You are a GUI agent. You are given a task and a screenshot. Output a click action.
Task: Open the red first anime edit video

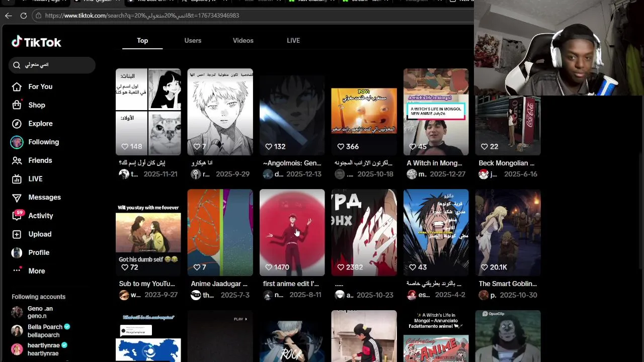pyautogui.click(x=292, y=232)
